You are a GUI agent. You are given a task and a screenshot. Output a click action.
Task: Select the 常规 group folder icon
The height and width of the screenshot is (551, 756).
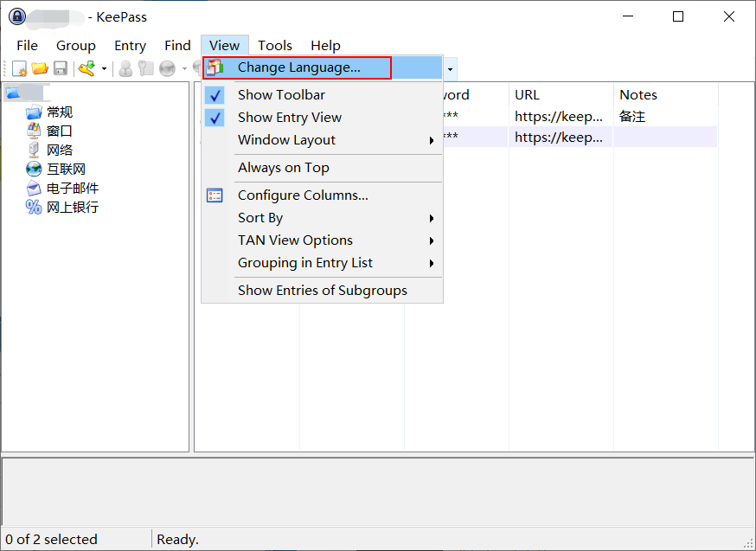tap(34, 112)
